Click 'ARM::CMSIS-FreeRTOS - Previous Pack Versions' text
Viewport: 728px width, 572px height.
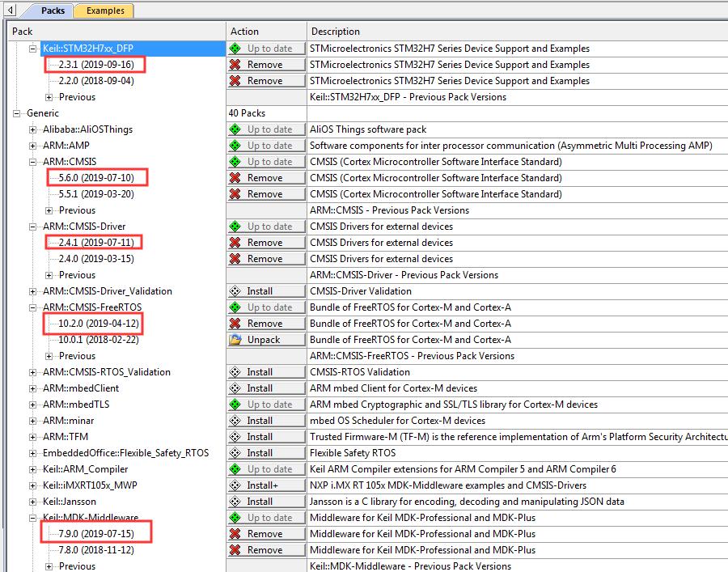coord(413,356)
